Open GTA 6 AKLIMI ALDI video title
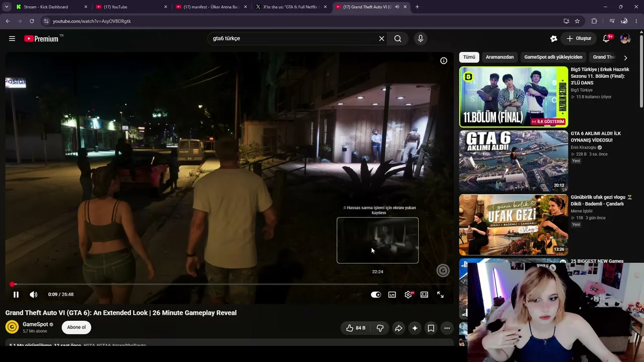Image resolution: width=644 pixels, height=362 pixels. tap(596, 137)
